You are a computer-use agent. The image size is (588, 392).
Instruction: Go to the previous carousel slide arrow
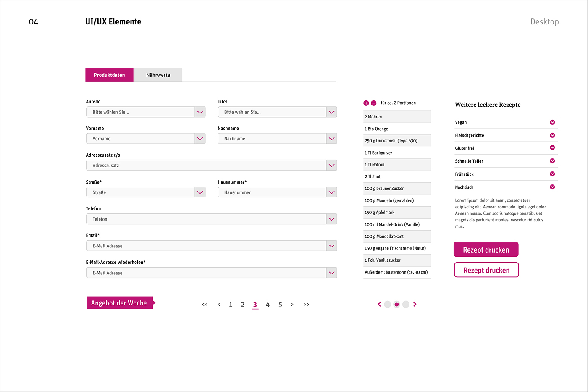pyautogui.click(x=379, y=304)
